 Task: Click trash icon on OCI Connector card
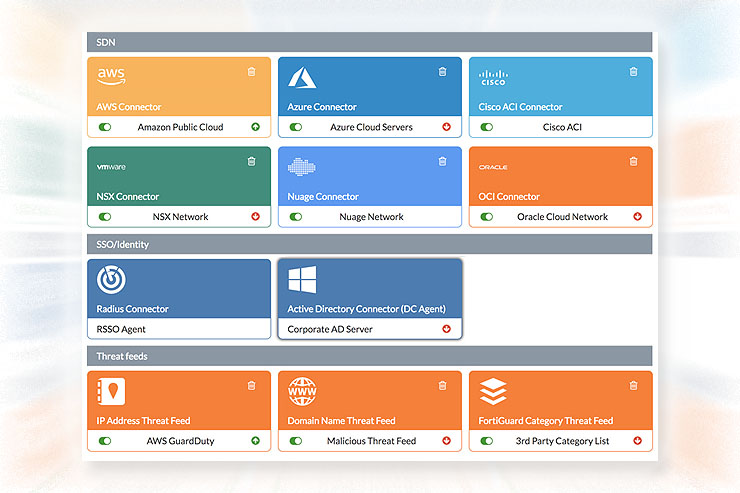point(633,161)
